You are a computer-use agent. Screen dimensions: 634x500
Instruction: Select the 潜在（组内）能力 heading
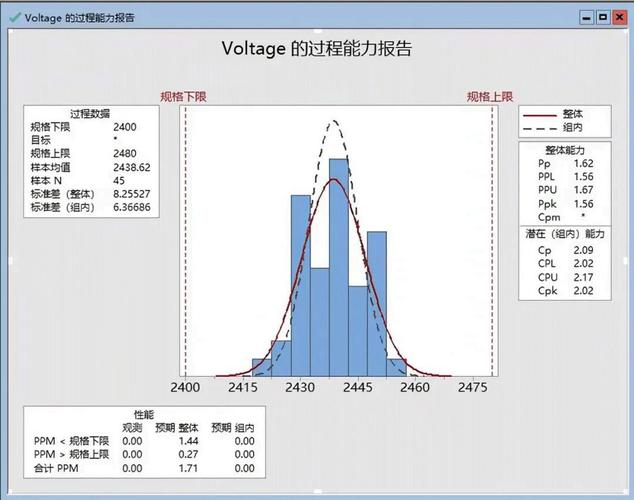pos(565,234)
